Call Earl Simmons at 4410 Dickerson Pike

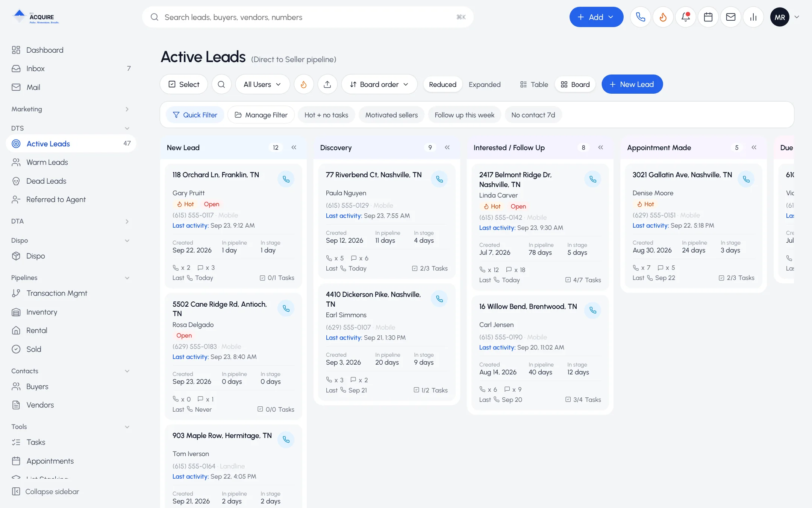(x=439, y=299)
